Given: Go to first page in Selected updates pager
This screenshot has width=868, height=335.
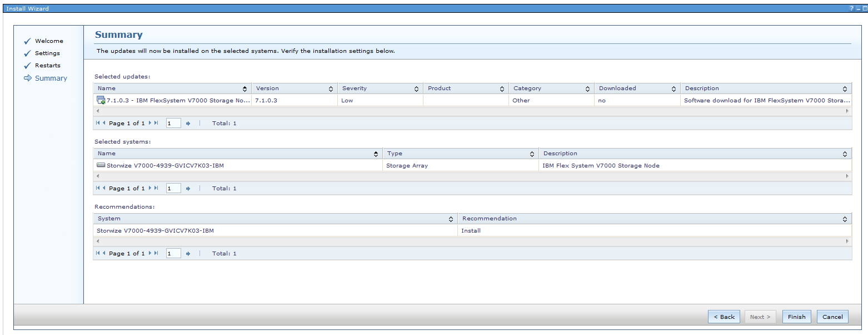Looking at the screenshot, I should click(x=98, y=123).
